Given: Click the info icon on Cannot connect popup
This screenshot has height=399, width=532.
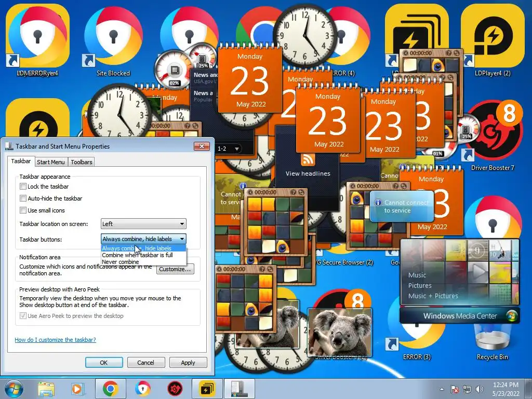Looking at the screenshot, I should coord(378,203).
